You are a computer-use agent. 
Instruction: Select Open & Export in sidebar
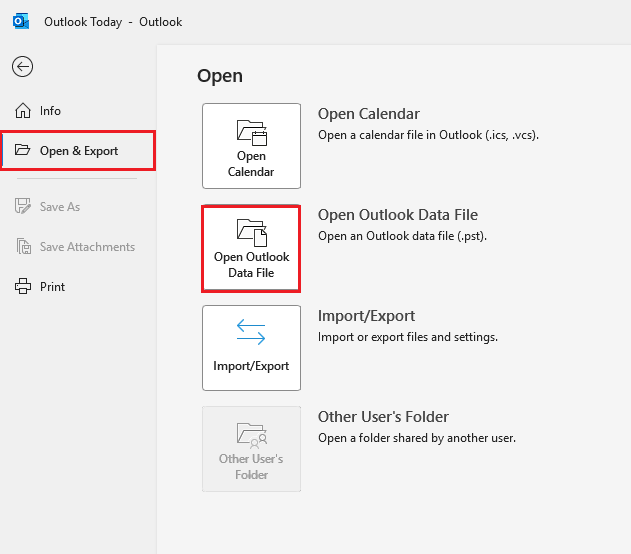(78, 150)
